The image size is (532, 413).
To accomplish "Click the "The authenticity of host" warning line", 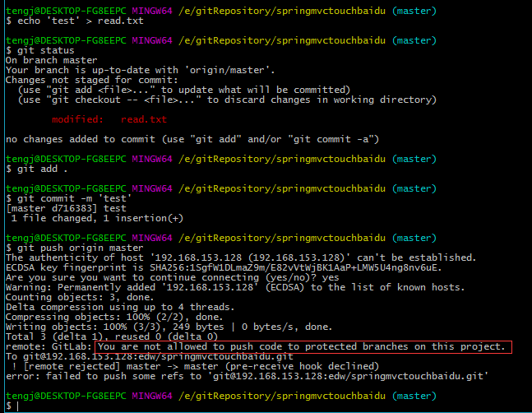I will 241,258.
